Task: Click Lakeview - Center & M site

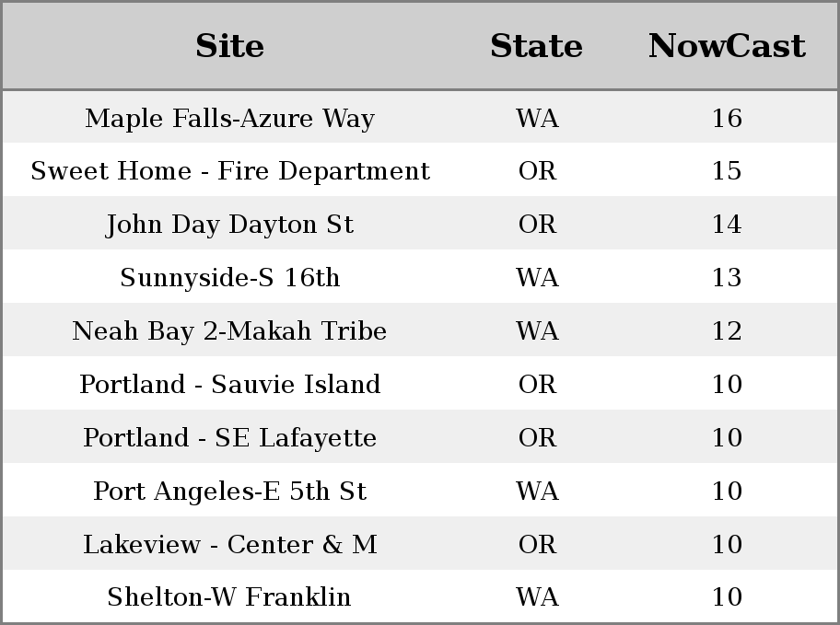Action: coord(229,545)
